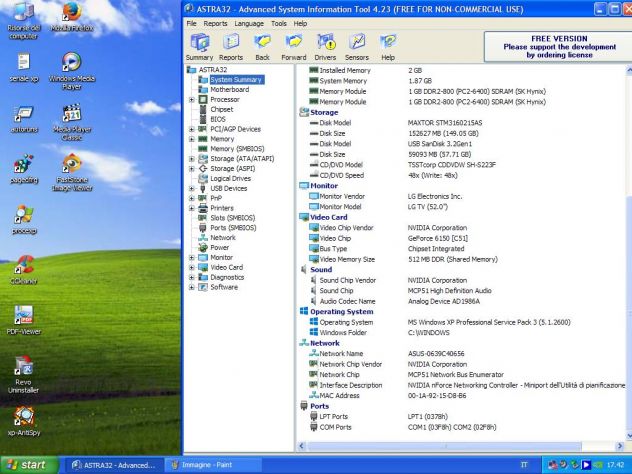This screenshot has width=632, height=474.
Task: Open xp-AntiSpy desktop icon
Action: pyautogui.click(x=24, y=422)
